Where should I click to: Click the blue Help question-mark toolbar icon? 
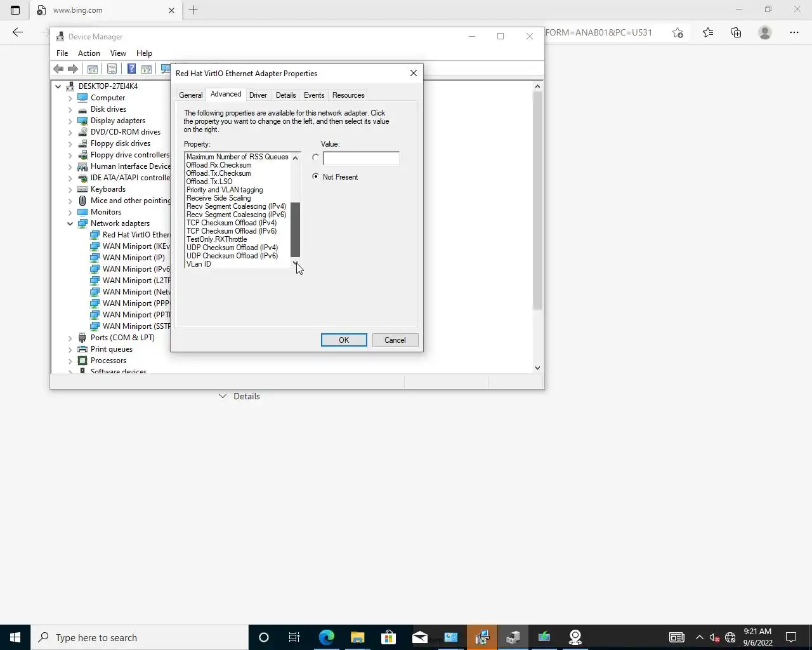(131, 69)
